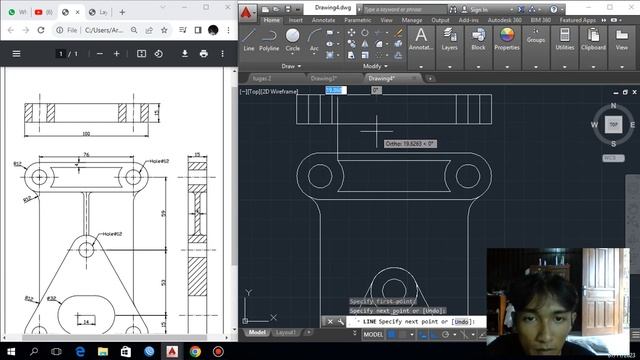Click the Annotation text panel icon
The width and height of the screenshot is (640, 360).
421,39
